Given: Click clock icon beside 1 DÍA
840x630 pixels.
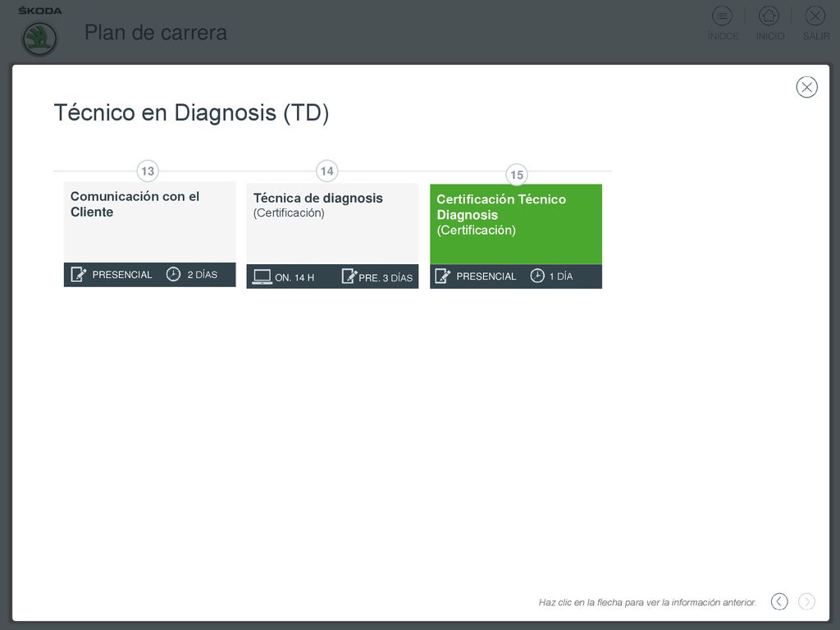Looking at the screenshot, I should 537,276.
